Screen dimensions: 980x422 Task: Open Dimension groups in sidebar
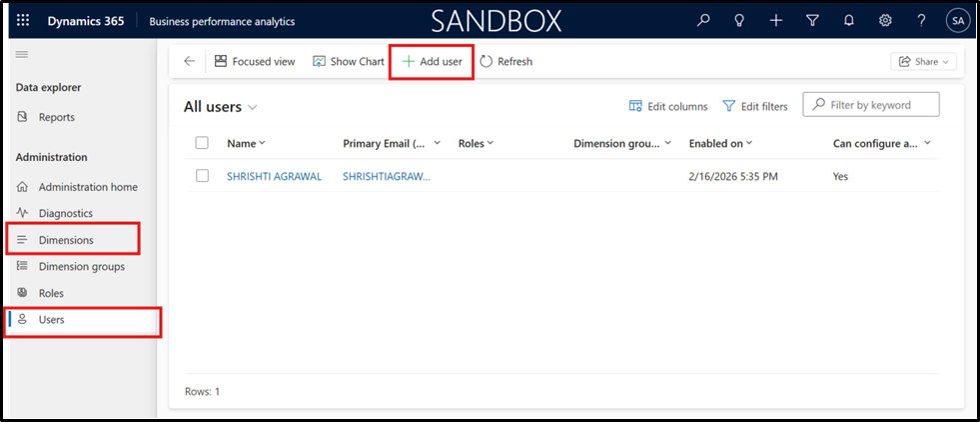point(80,266)
